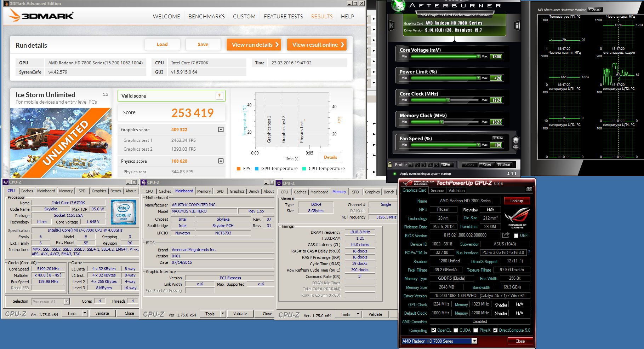This screenshot has height=349, width=644.
Task: Select Afterburner profile slot 1
Action: (x=411, y=164)
